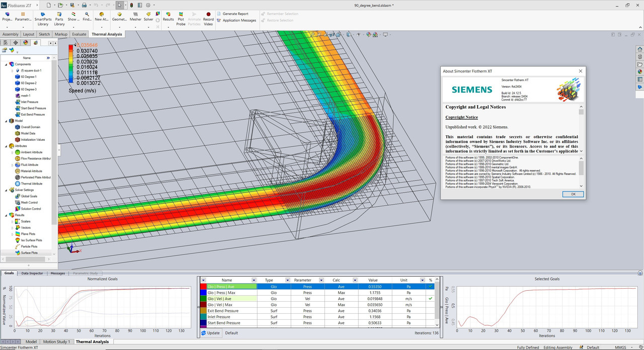
Task: Toggle percent checkmark for Glo | Vel | Ave
Action: (x=430, y=299)
